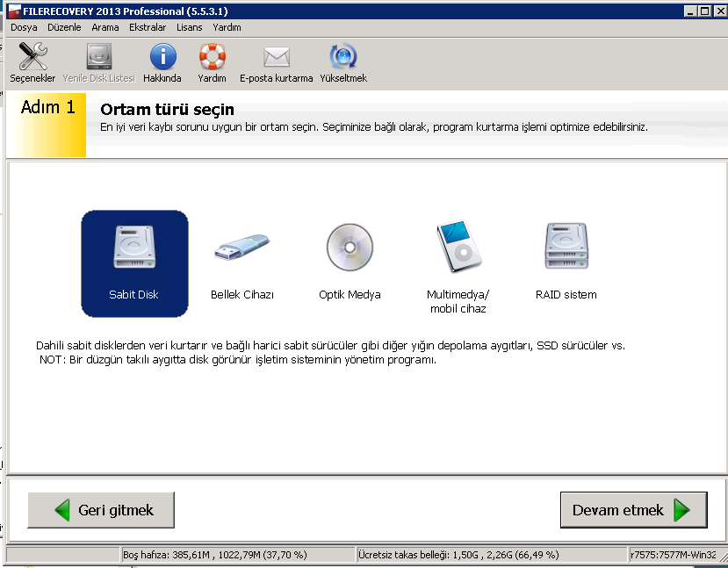Click the Geri gitmek button
The image size is (728, 568).
point(101,510)
